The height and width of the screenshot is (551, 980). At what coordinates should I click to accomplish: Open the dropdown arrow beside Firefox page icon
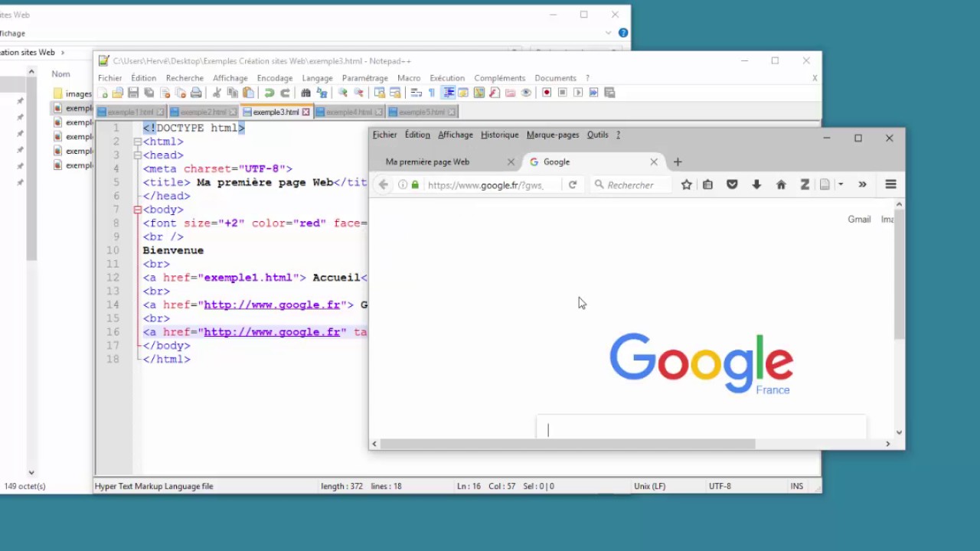841,184
